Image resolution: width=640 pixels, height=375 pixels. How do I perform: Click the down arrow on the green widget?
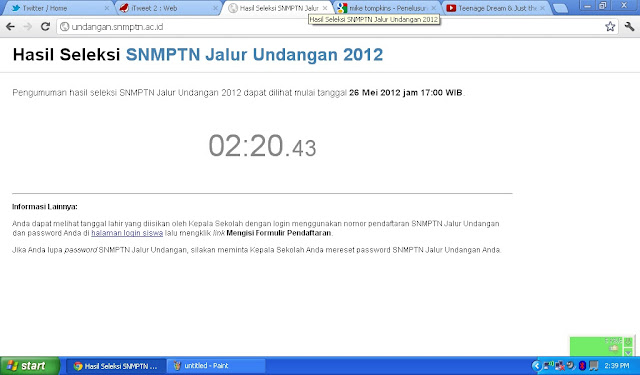point(628,352)
